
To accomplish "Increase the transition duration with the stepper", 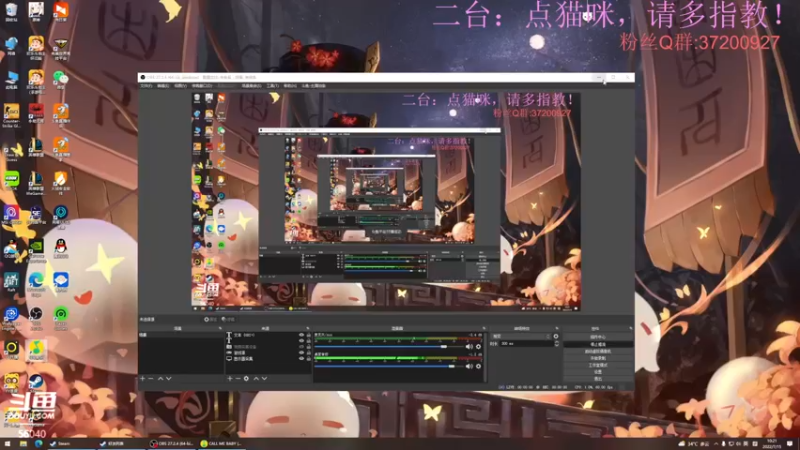I will (557, 342).
